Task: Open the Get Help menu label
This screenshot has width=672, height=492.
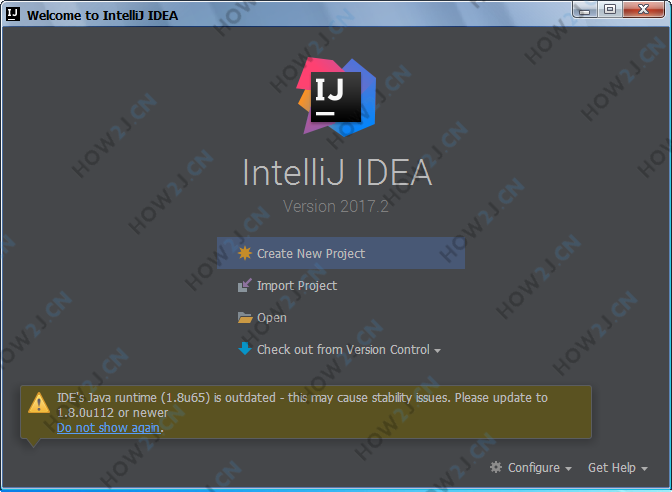Action: click(x=612, y=468)
